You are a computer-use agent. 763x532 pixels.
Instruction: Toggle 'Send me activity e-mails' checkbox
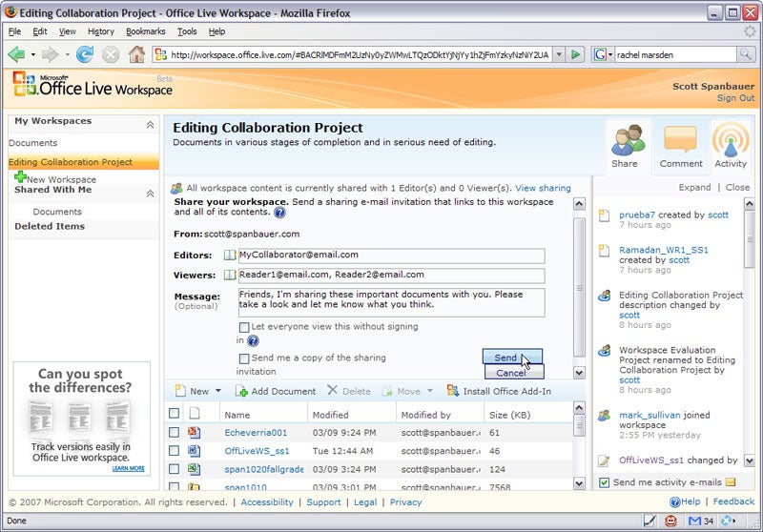click(604, 482)
